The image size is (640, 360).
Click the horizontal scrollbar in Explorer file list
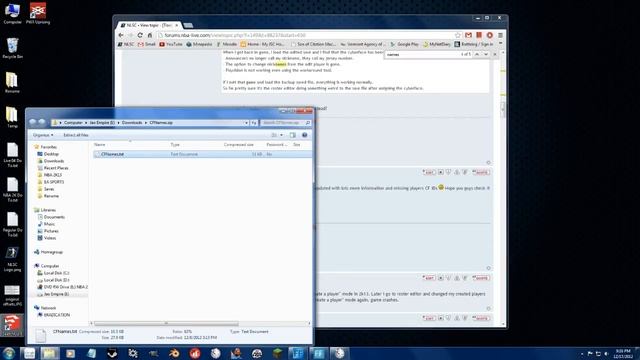click(x=166, y=324)
